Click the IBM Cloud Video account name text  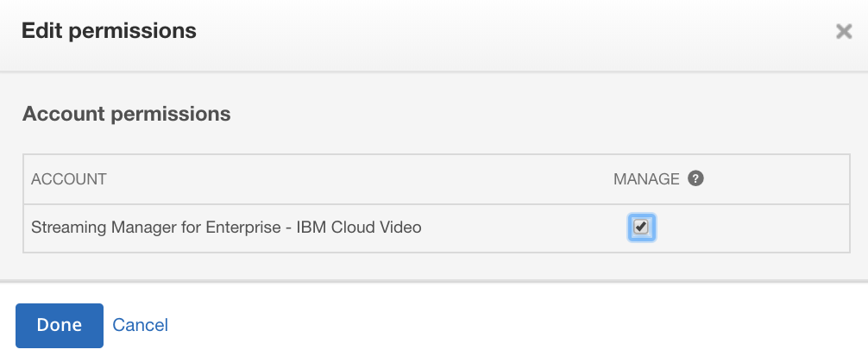[226, 228]
